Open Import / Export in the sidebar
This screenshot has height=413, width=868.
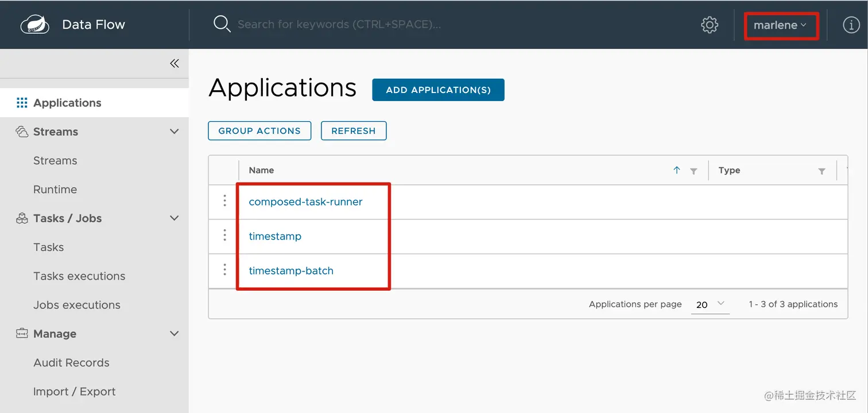pos(75,391)
